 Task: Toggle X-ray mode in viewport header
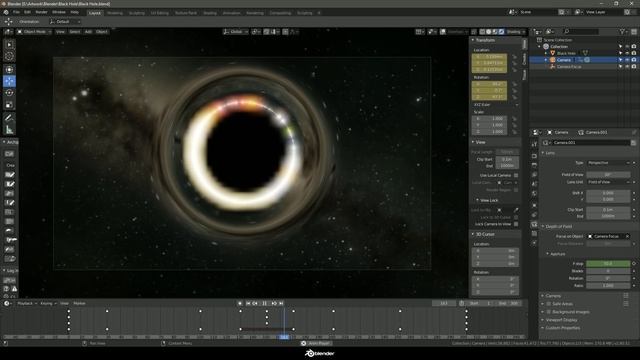pyautogui.click(x=473, y=31)
